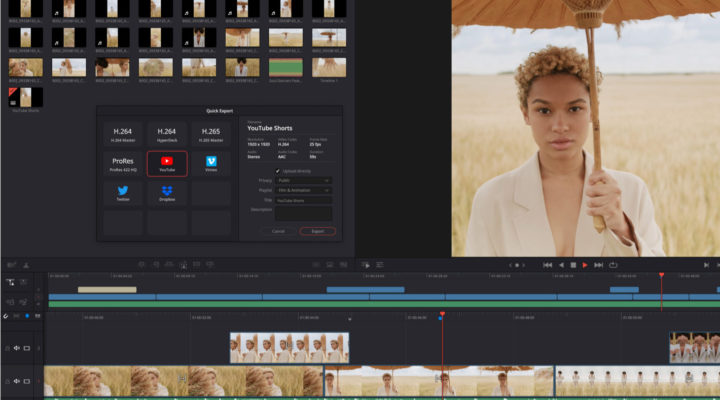Viewport: 720px width, 400px height.
Task: Select the YouTube export preset
Action: click(x=167, y=163)
